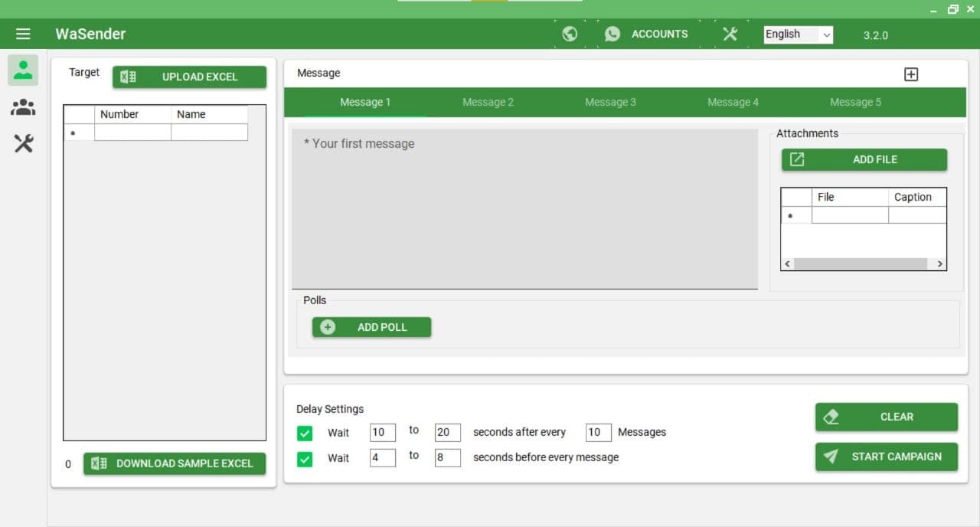Image resolution: width=980 pixels, height=527 pixels.
Task: Open the English language dropdown
Action: pyautogui.click(x=798, y=34)
